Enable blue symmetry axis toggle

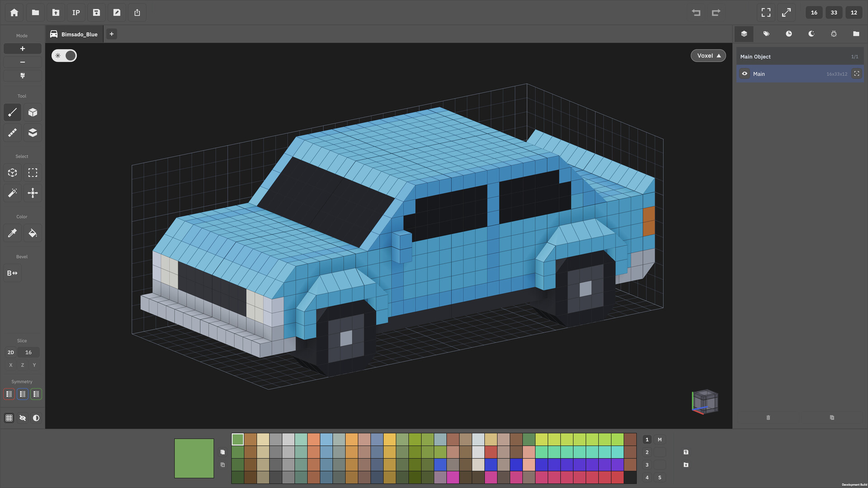pyautogui.click(x=23, y=394)
